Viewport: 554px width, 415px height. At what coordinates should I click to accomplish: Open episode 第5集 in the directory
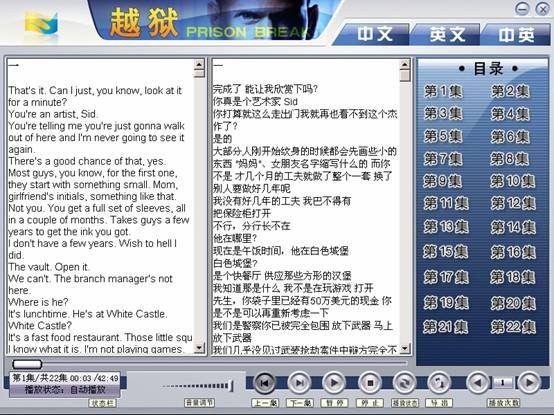pos(443,136)
